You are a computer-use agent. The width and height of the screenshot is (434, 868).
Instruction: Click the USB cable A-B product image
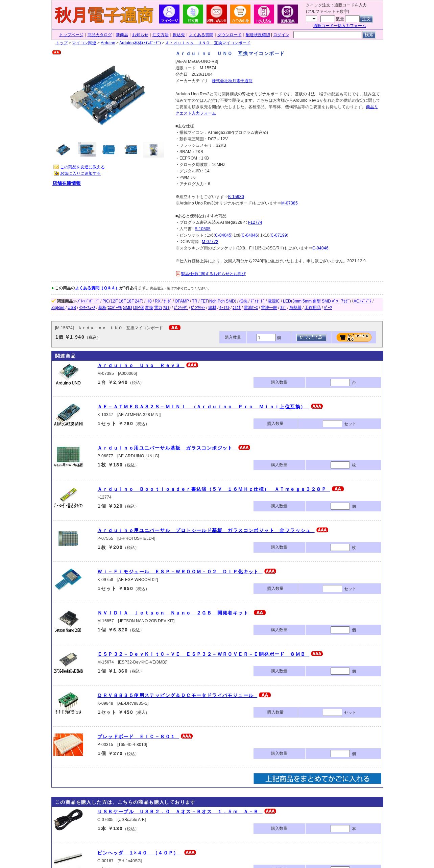click(x=68, y=820)
